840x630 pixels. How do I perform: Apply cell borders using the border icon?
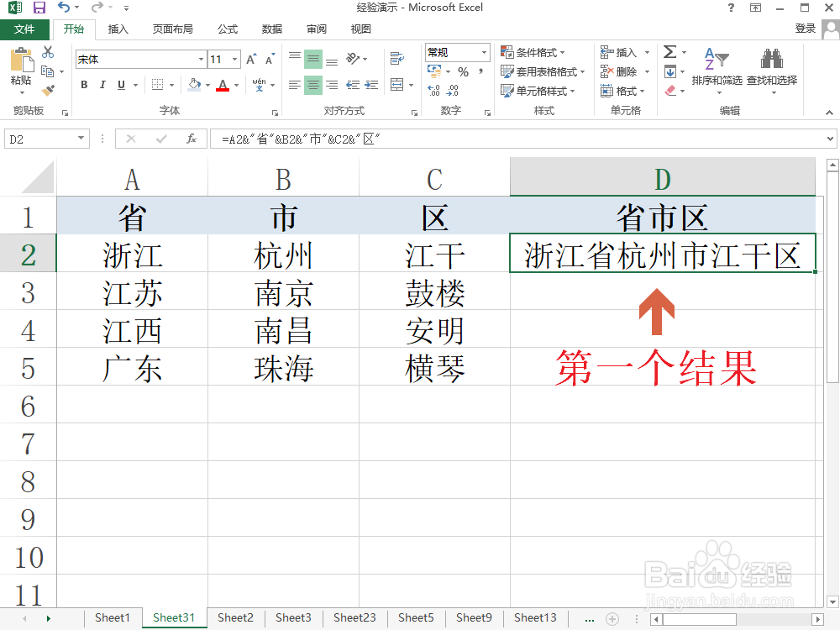(x=158, y=85)
